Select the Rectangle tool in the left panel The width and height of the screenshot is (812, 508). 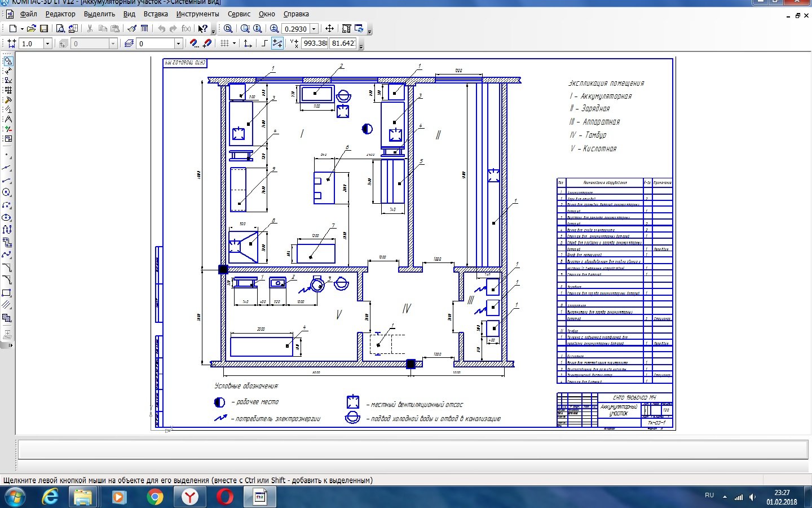coord(7,293)
